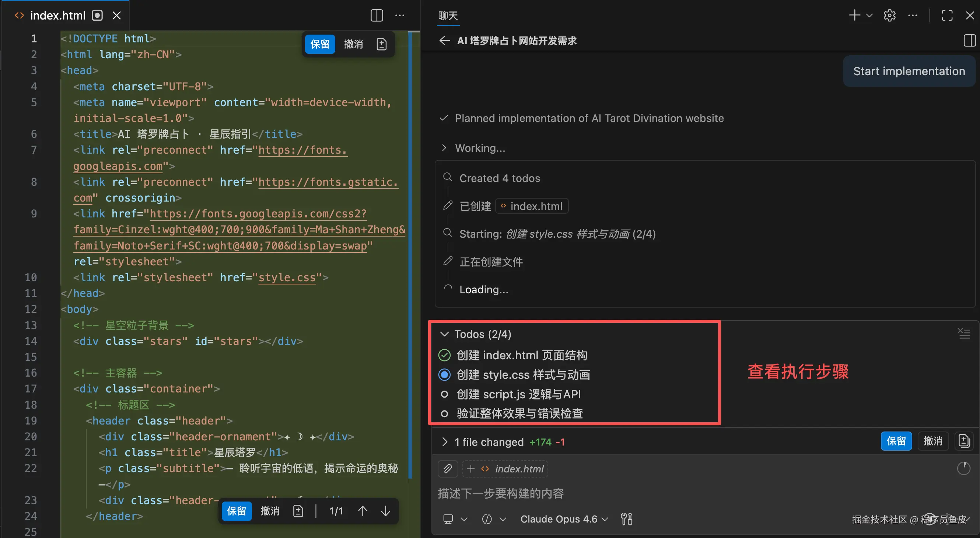Collapse the Todos (2/4) section

point(444,334)
